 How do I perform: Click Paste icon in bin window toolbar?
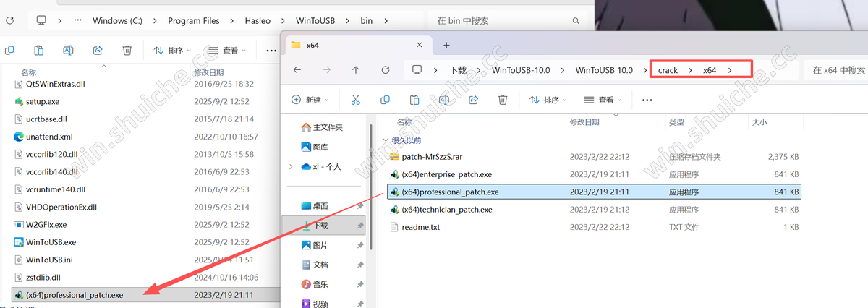(x=39, y=51)
